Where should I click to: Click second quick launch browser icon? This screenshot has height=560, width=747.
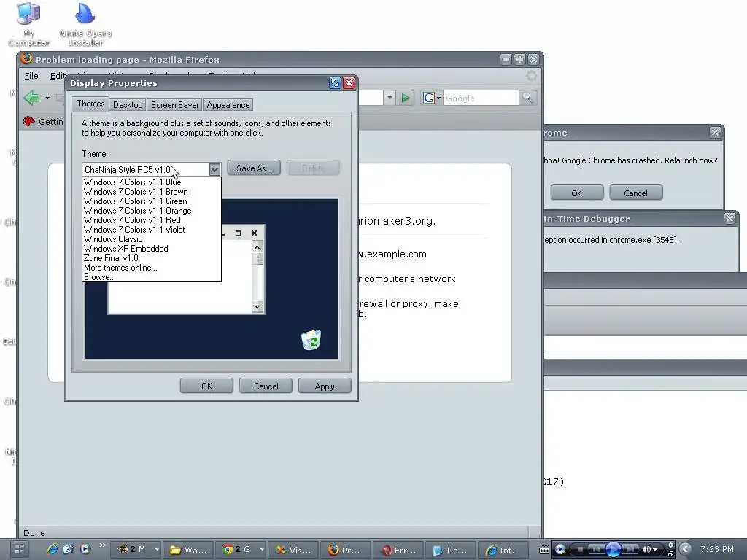[x=68, y=550]
